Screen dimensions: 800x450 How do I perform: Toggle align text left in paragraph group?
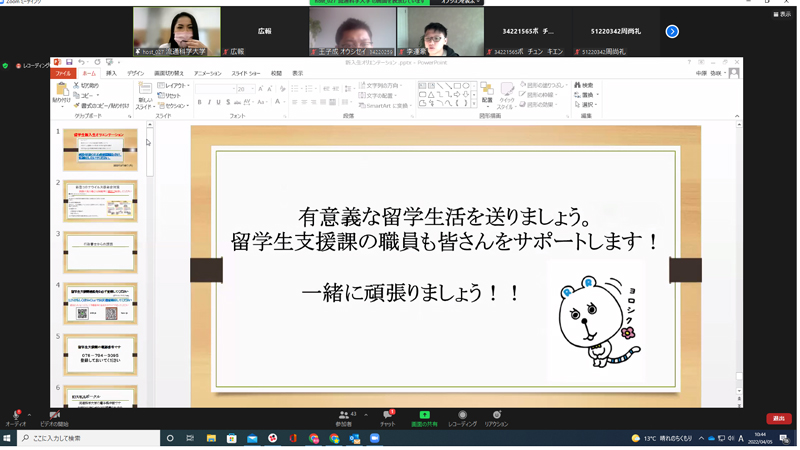pos(294,102)
